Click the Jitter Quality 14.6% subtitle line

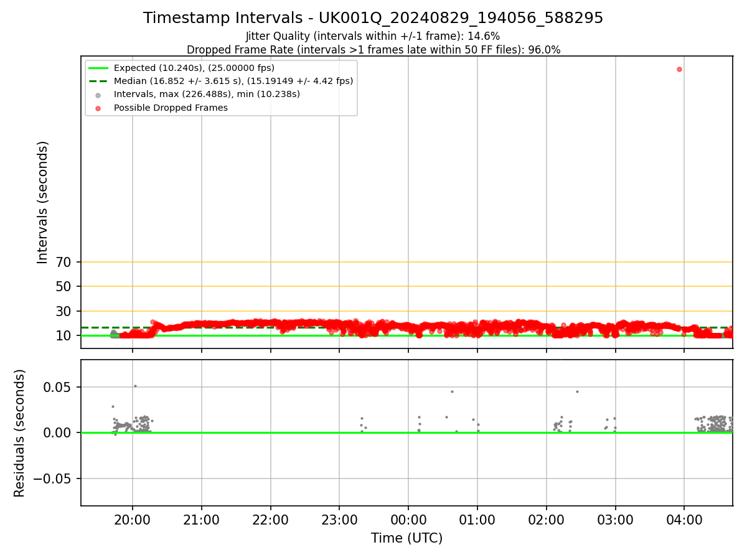click(374, 36)
